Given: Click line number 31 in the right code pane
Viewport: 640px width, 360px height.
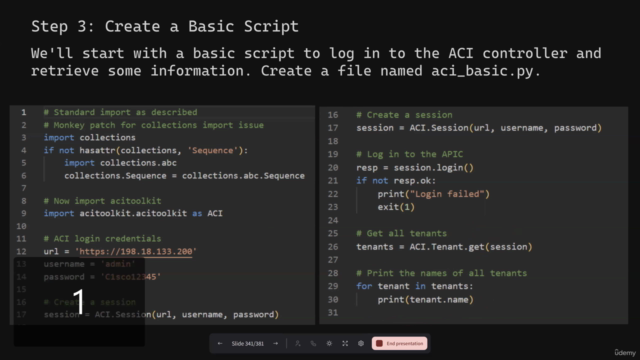Looking at the screenshot, I should point(333,313).
